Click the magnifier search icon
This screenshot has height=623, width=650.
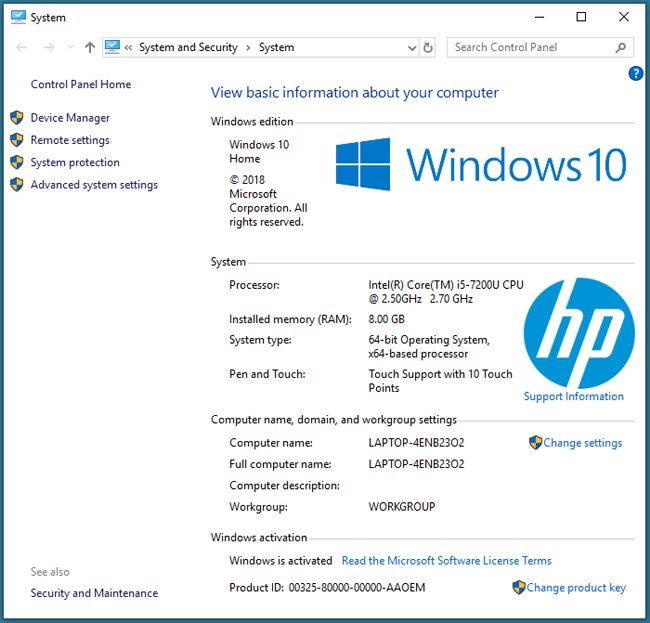pyautogui.click(x=620, y=48)
